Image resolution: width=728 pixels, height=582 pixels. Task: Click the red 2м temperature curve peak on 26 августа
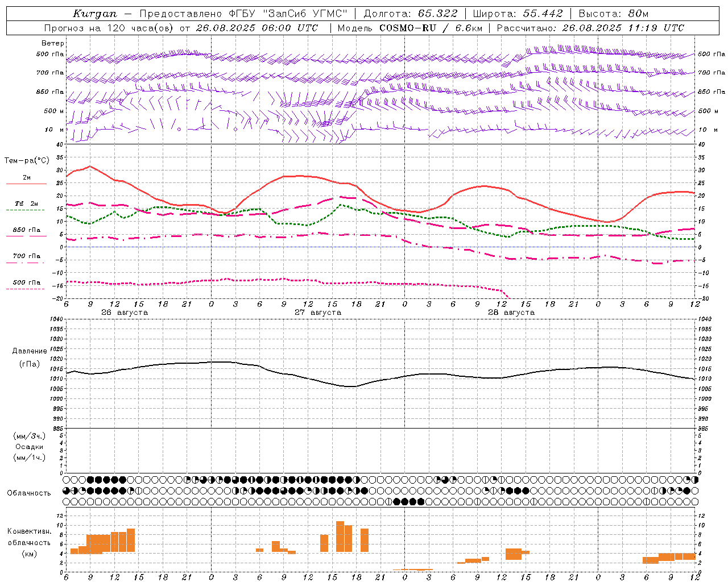click(x=90, y=166)
